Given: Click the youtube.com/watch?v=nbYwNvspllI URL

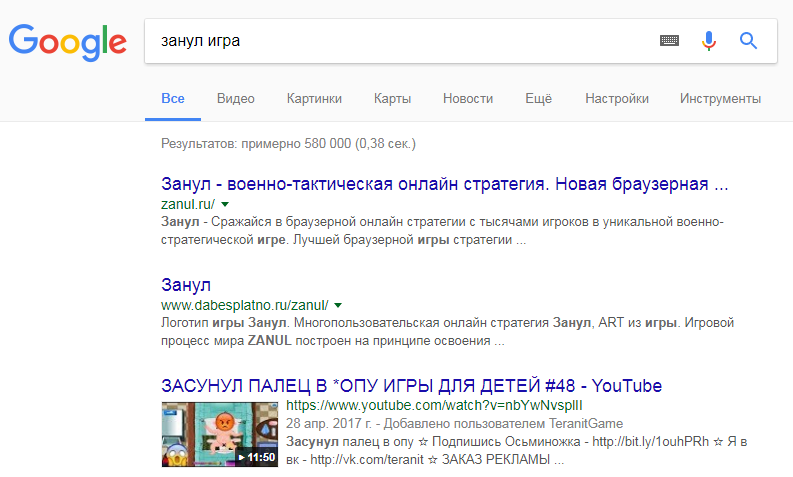Looking at the screenshot, I should (434, 406).
